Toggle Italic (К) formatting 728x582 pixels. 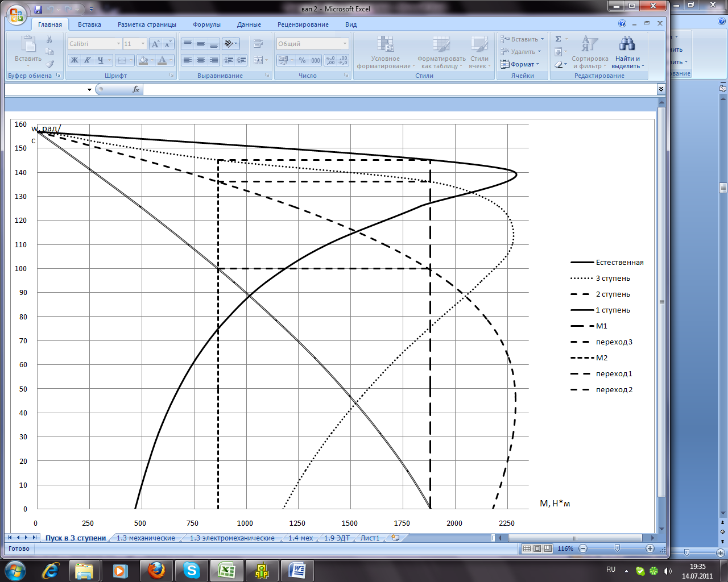pos(88,60)
